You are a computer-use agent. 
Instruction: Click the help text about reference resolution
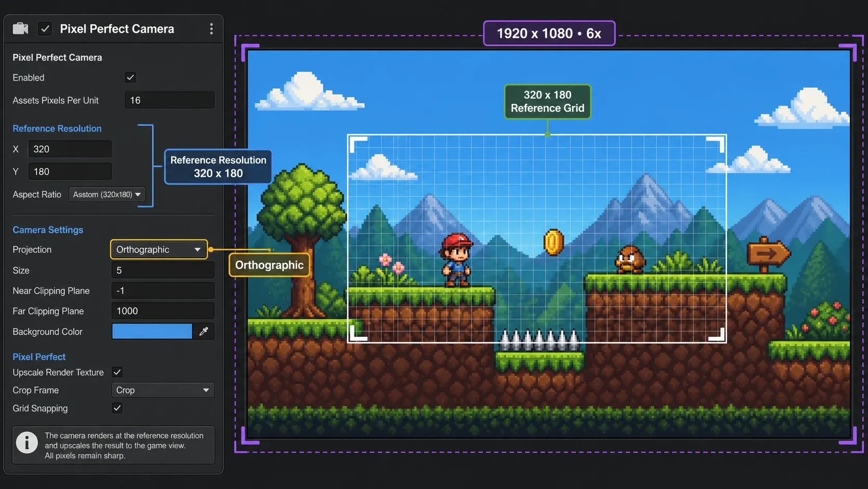tap(124, 445)
